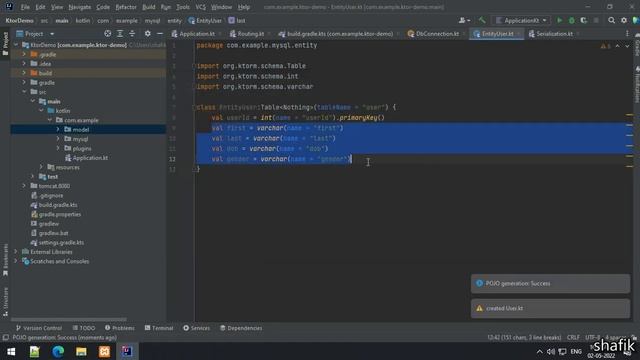The width and height of the screenshot is (640, 360).
Task: Select Application.kt in project tree
Action: 90,158
